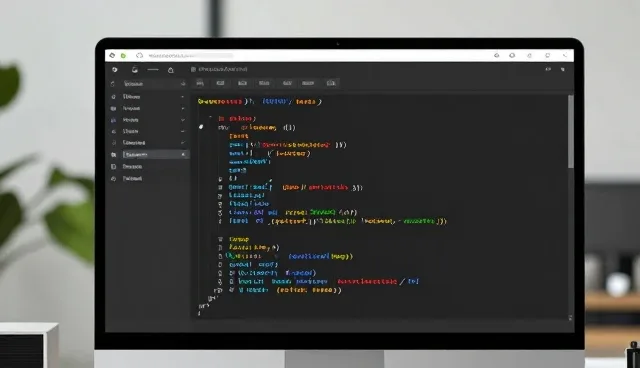The image size is (640, 368).
Task: Click the down arrow at the scrollbar's bottom
Action: (x=570, y=317)
